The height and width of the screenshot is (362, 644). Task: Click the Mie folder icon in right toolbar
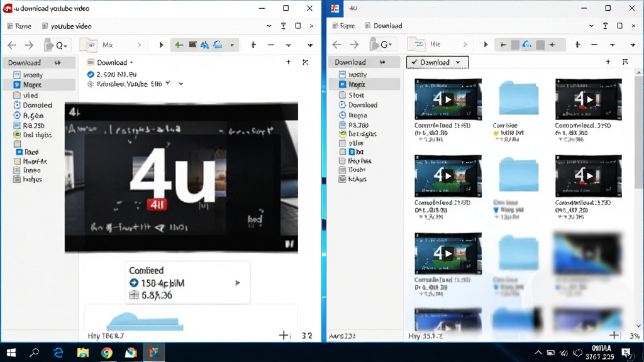(x=416, y=45)
